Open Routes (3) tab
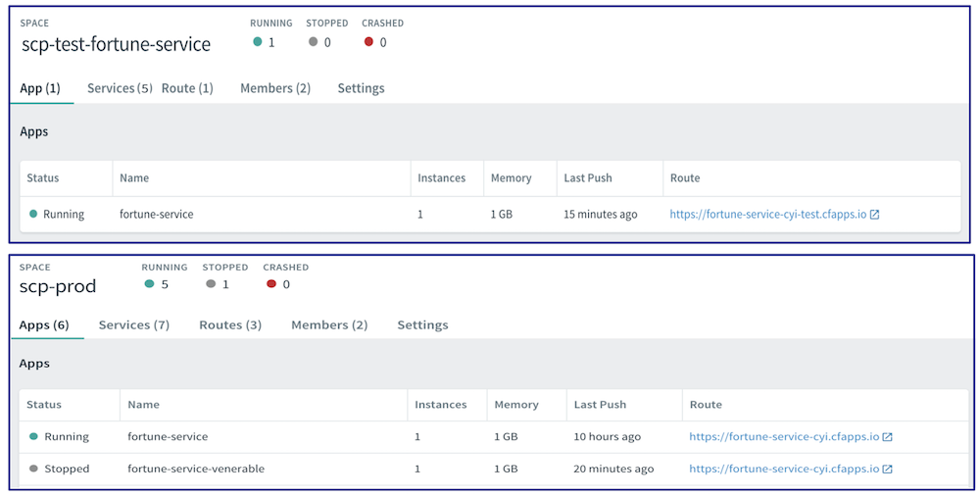This screenshot has width=980, height=496. tap(230, 324)
